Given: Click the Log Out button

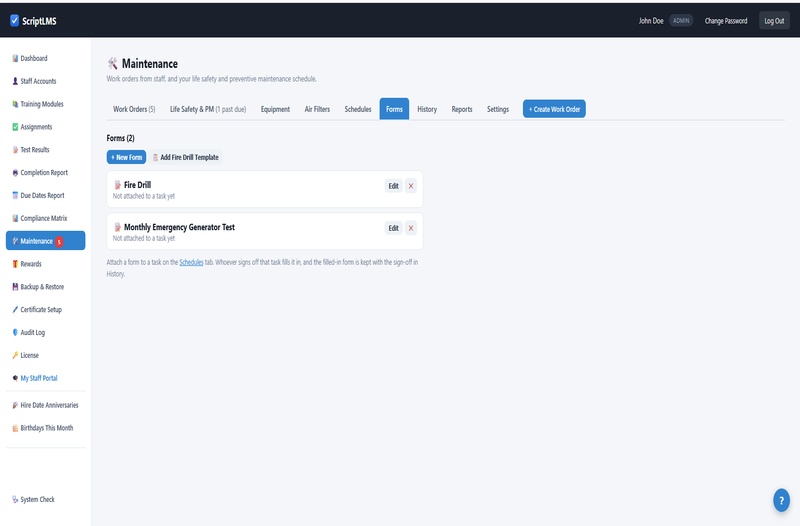Looking at the screenshot, I should tap(774, 21).
